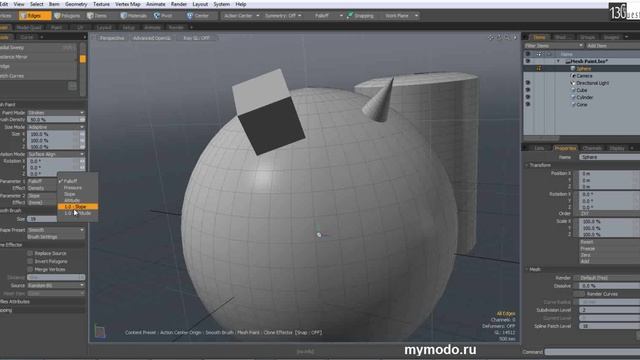The height and width of the screenshot is (360, 640).
Task: Click the Command input field
Action: click(x=592, y=352)
